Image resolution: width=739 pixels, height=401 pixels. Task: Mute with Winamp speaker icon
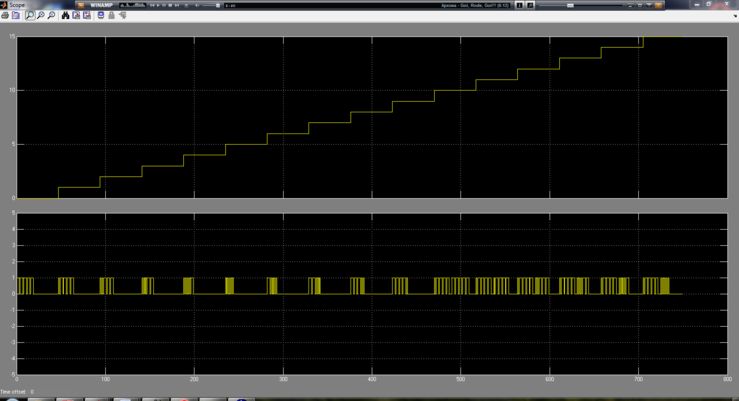point(197,5)
